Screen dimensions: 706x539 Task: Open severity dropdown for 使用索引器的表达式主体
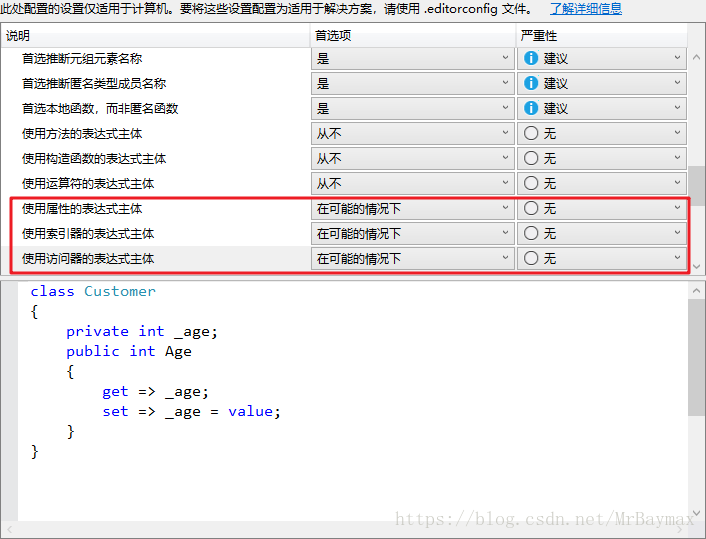coord(602,233)
